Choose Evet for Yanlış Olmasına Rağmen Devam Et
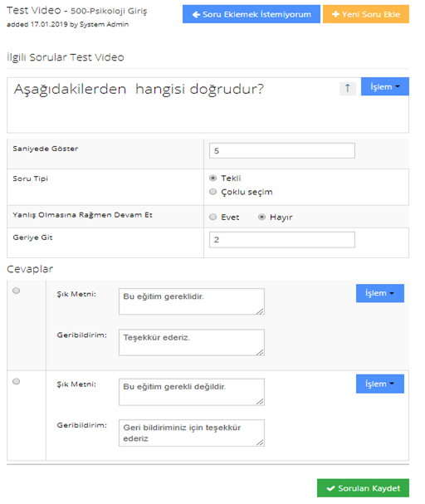Image resolution: width=425 pixels, height=504 pixels. [212, 217]
